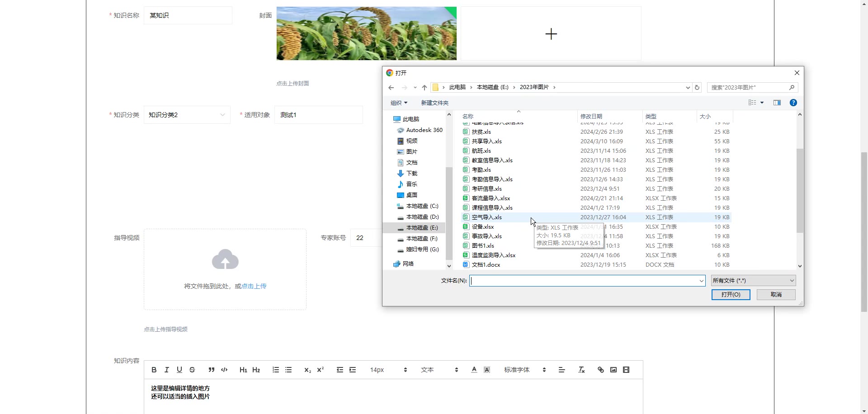868x414 pixels.
Task: Click the 专家账号 input field
Action: (366, 238)
